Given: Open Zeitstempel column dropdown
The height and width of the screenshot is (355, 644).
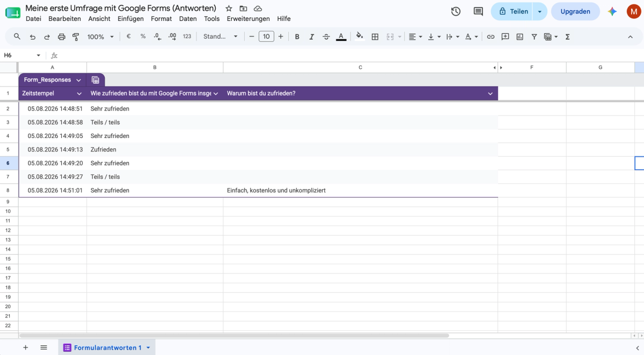Looking at the screenshot, I should (79, 93).
